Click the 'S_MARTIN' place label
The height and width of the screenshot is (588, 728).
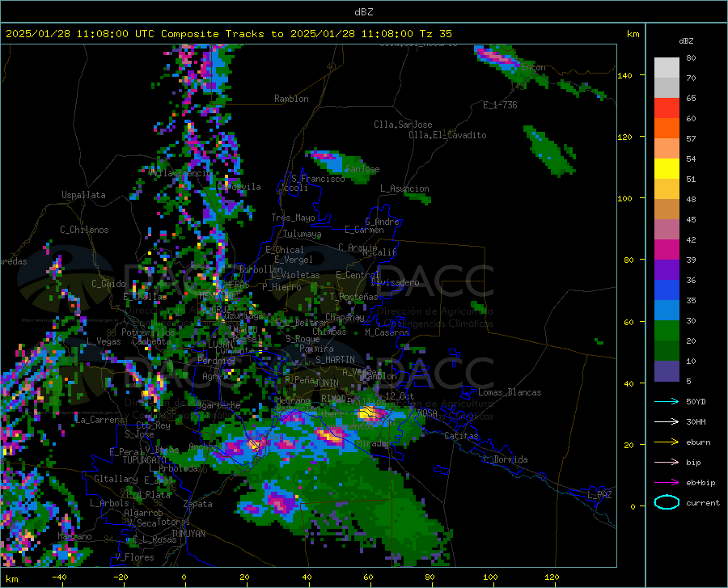pyautogui.click(x=335, y=360)
